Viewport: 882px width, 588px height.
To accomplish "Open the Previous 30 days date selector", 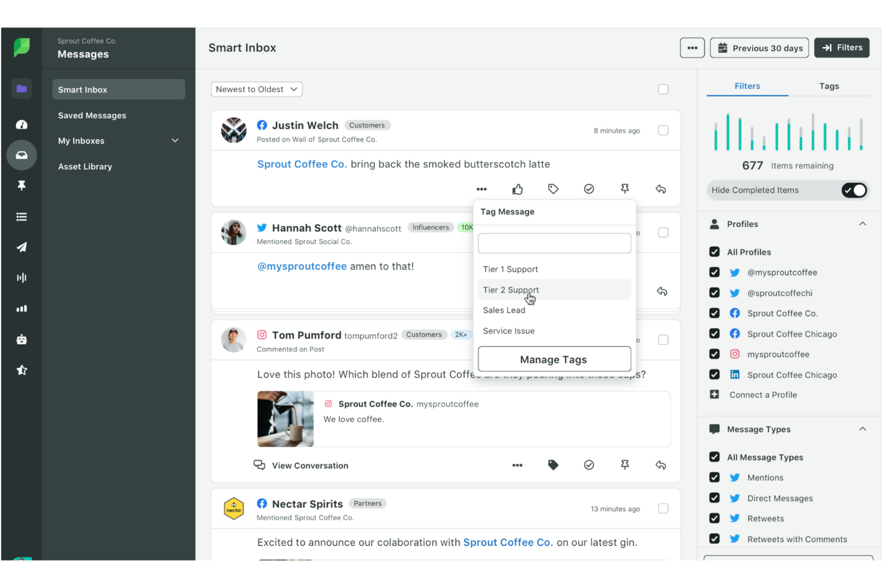I will click(x=759, y=48).
